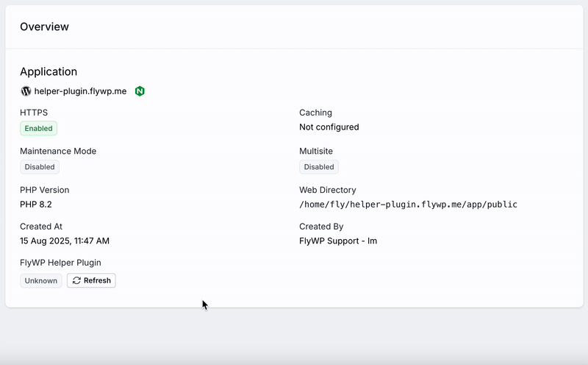Click the Refresh button for Helper Plugin
This screenshot has width=588, height=365.
[91, 280]
